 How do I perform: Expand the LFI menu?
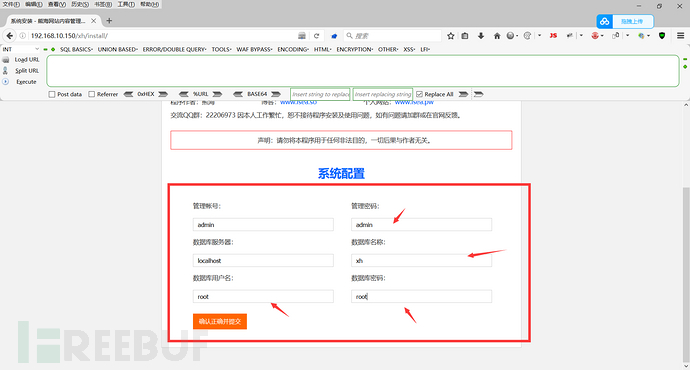(x=425, y=49)
